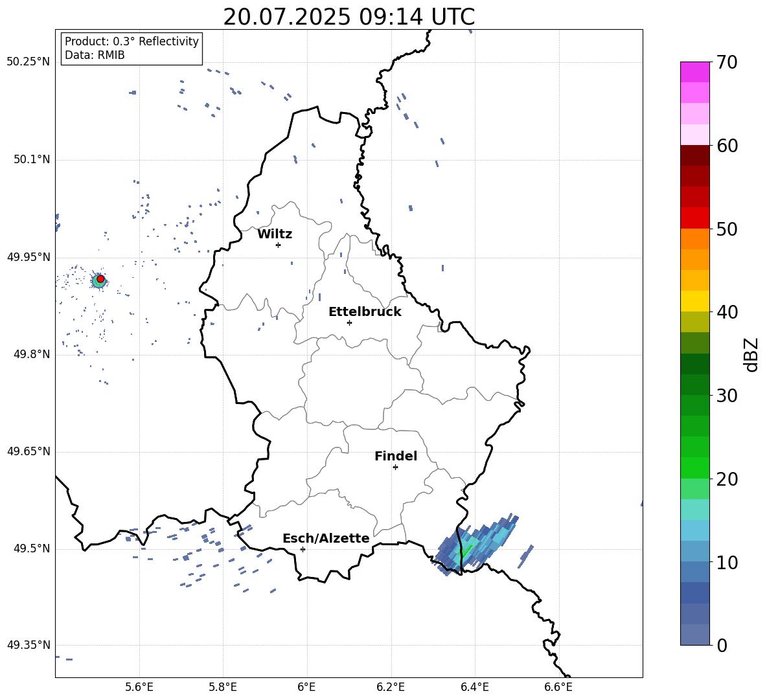Screen dimensions: 767x700
Task: Click the Ettelbruck cross marker
Action: click(x=349, y=322)
